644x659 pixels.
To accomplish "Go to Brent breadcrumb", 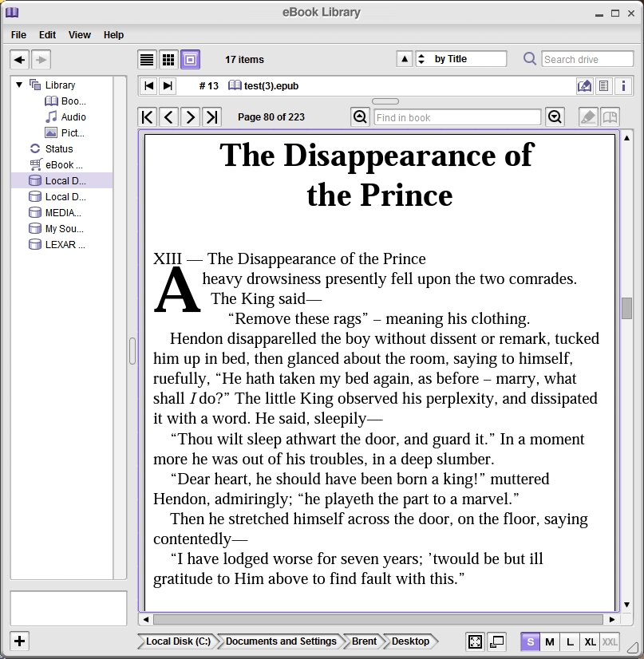I will (x=364, y=641).
